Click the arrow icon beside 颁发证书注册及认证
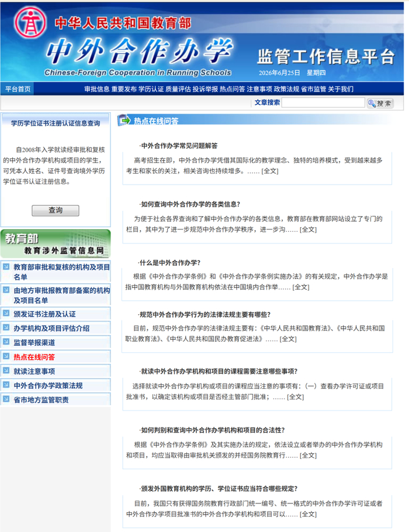 (x=6, y=313)
